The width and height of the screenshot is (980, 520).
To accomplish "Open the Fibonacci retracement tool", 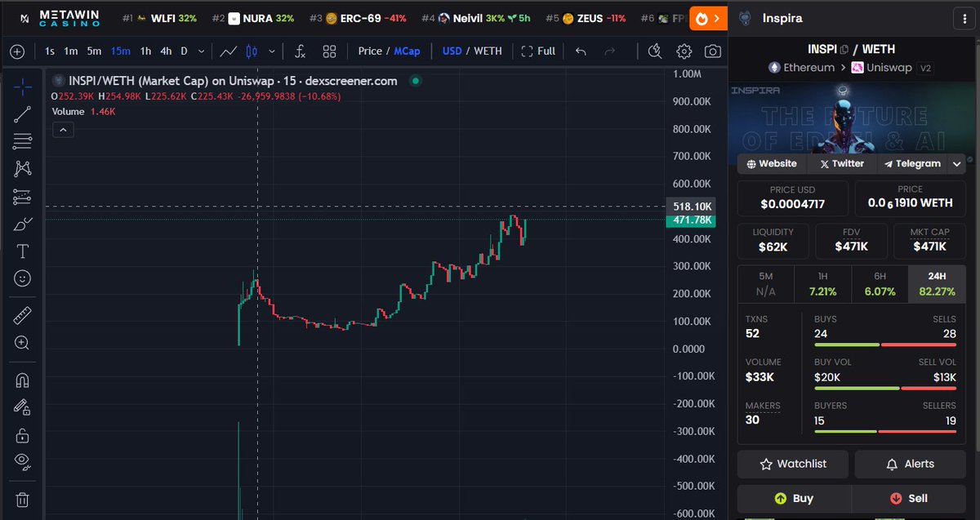I will pyautogui.click(x=23, y=141).
